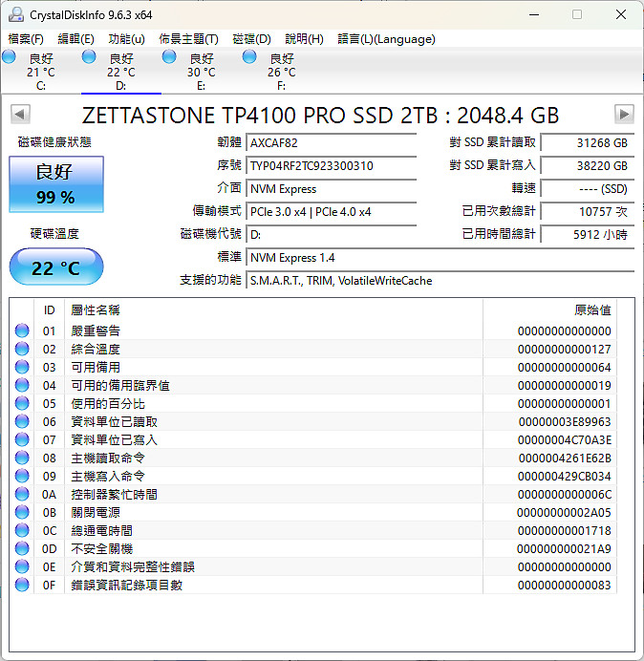The image size is (644, 661).
Task: Open the 磁碟(D) menu
Action: (x=252, y=39)
